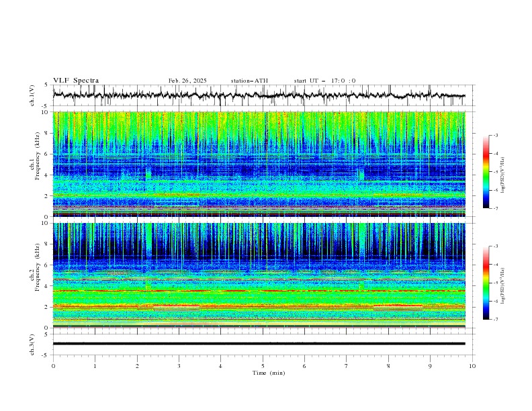Click the "Time (min)" axis title
This screenshot has height=411, width=532.
(x=269, y=373)
